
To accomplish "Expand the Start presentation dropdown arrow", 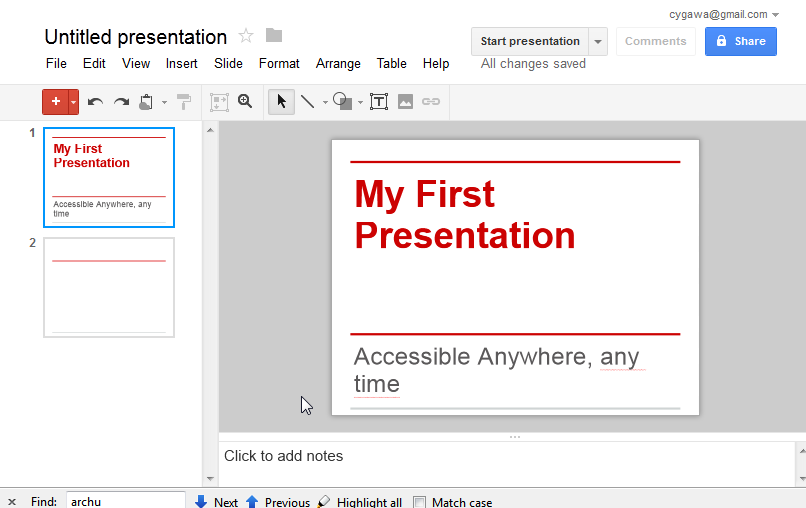I will tap(598, 41).
